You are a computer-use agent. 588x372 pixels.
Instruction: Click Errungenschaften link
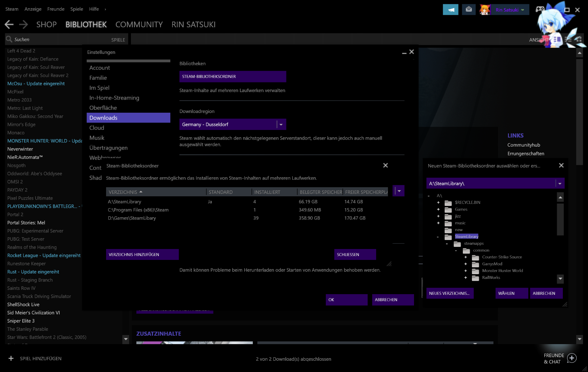point(526,154)
